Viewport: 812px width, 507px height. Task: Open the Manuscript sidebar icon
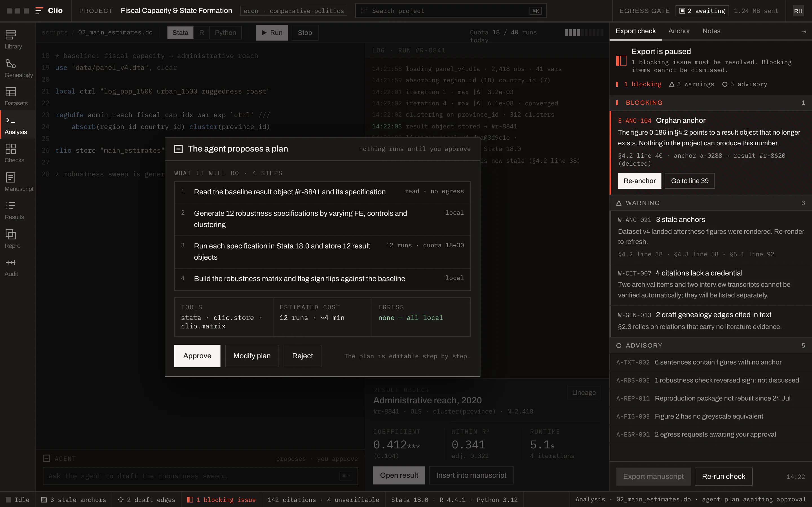(x=18, y=182)
